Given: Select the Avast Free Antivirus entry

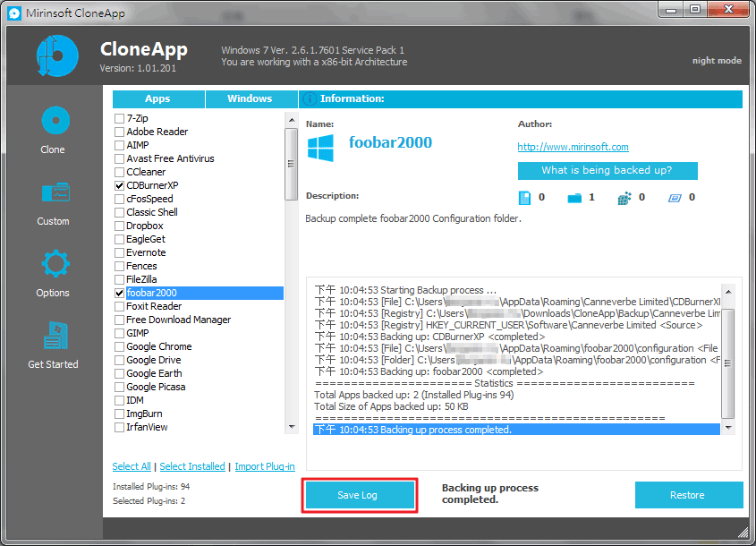Looking at the screenshot, I should (170, 159).
